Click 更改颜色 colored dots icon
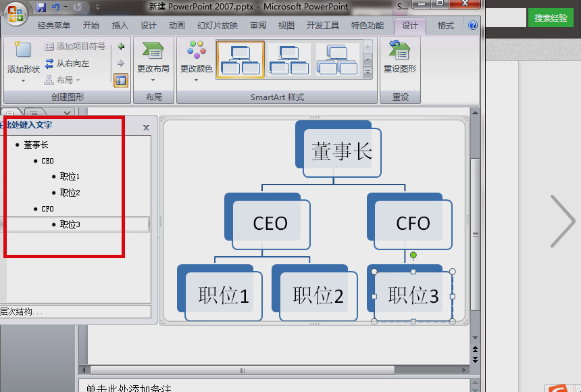 pyautogui.click(x=196, y=50)
